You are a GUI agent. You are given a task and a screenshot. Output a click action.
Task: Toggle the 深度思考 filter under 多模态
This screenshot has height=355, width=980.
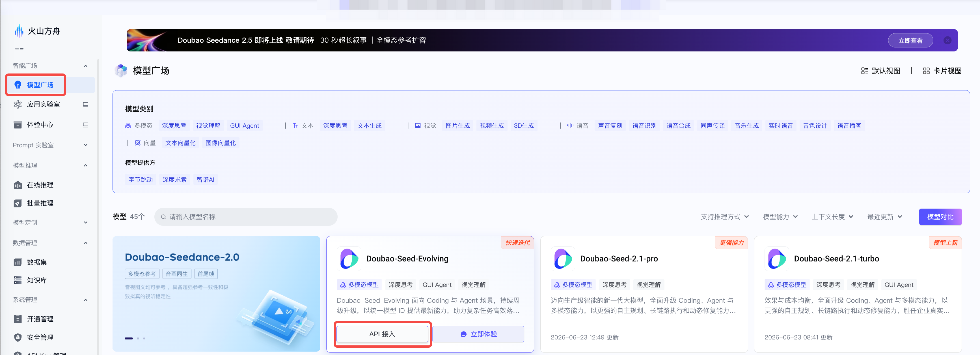pyautogui.click(x=174, y=125)
